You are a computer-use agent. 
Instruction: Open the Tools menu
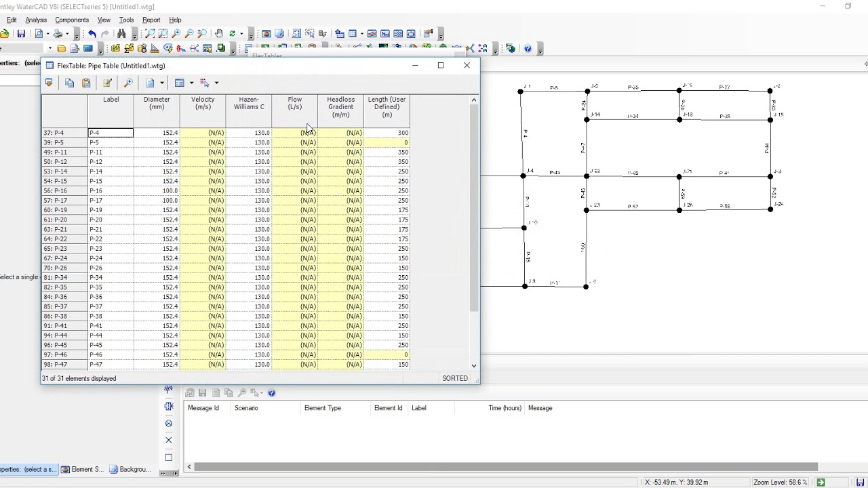126,20
